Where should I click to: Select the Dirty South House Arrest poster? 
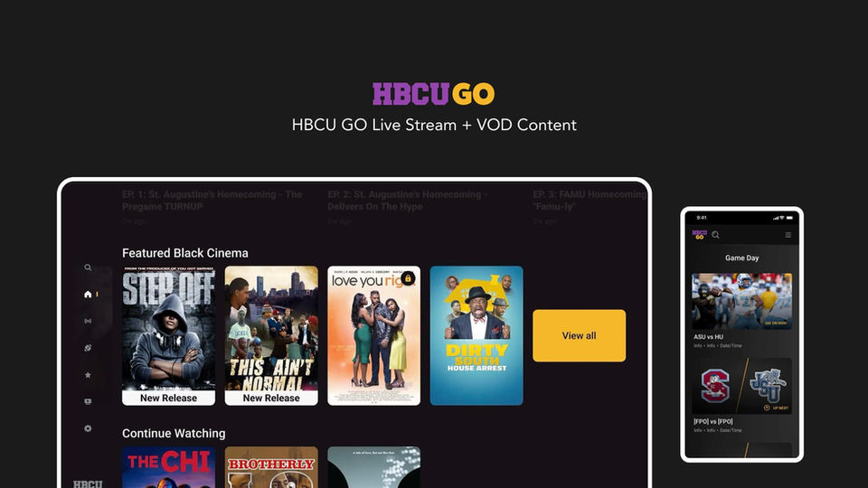(x=476, y=336)
